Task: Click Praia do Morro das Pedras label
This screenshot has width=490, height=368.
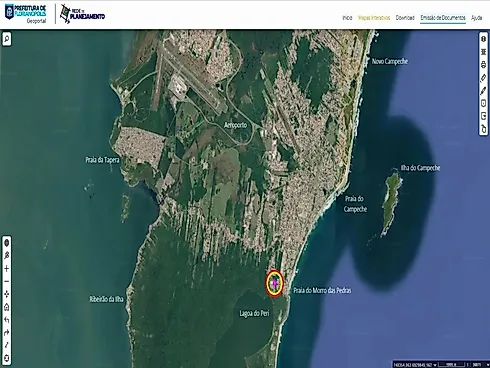Action: pos(322,290)
